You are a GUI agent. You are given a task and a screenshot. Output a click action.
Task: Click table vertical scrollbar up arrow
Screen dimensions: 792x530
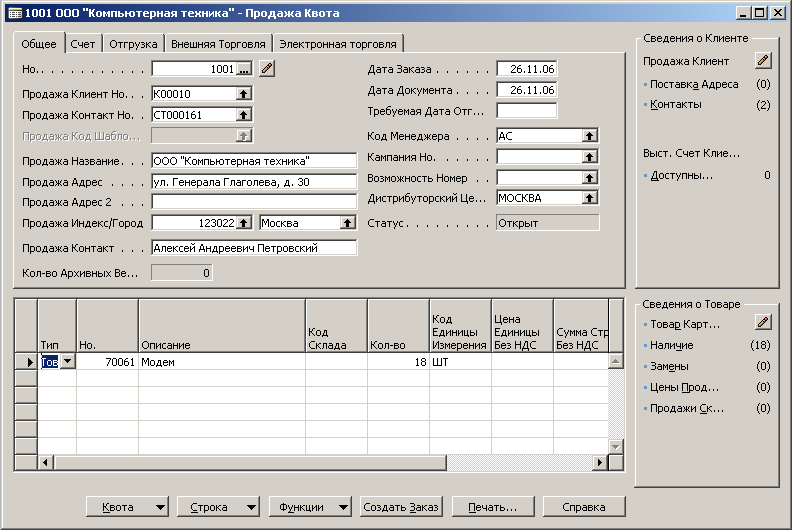coord(616,361)
